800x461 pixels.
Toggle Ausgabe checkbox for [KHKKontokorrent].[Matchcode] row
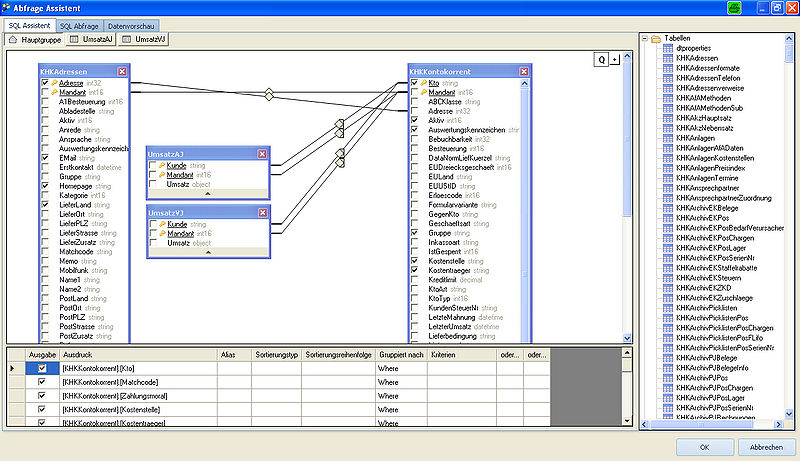tap(42, 381)
